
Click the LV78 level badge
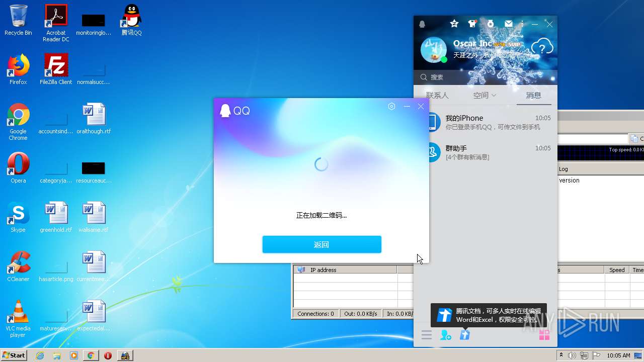[499, 44]
